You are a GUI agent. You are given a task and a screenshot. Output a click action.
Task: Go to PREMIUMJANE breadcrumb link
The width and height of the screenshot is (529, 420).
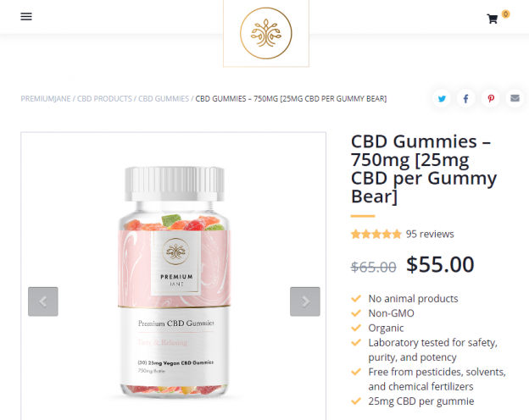coord(46,99)
